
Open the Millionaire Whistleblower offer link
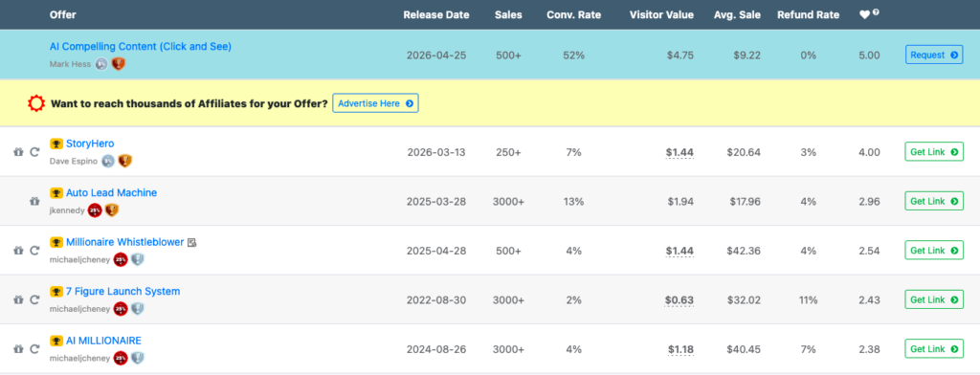125,242
